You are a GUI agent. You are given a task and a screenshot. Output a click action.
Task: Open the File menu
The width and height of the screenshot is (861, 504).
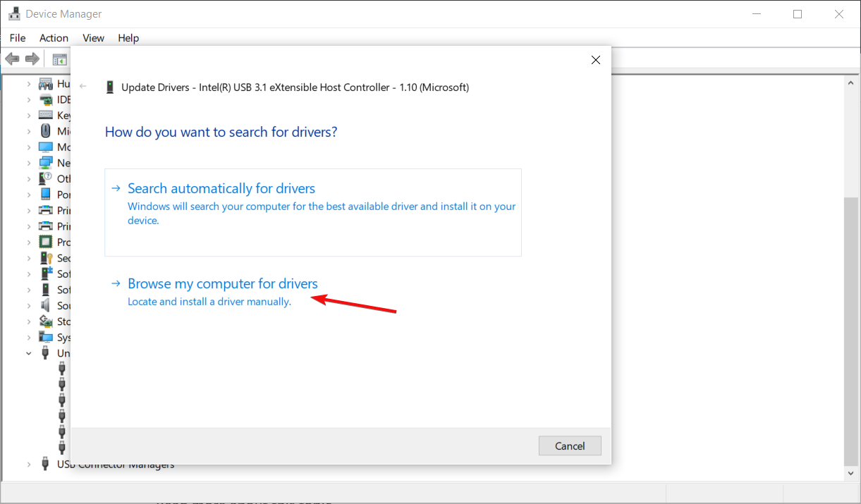(18, 38)
